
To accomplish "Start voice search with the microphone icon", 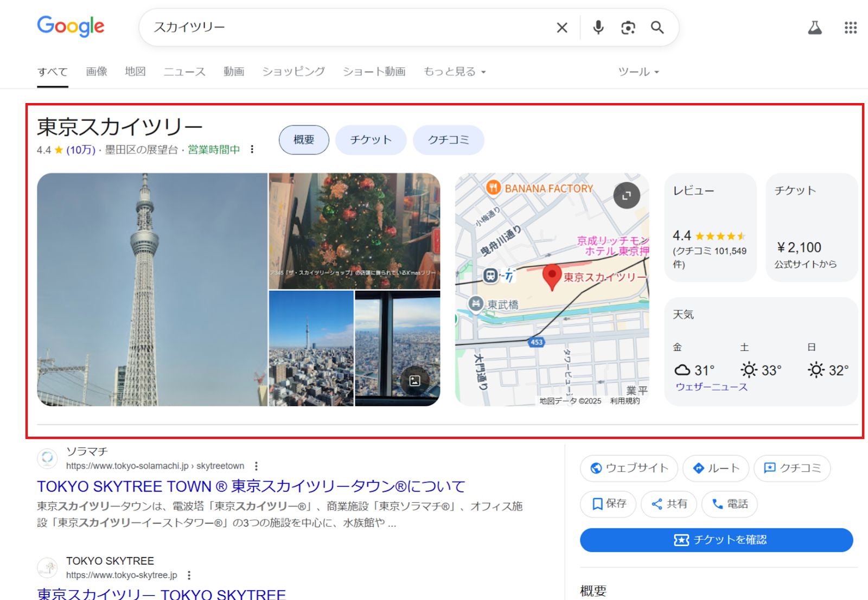I will click(598, 28).
